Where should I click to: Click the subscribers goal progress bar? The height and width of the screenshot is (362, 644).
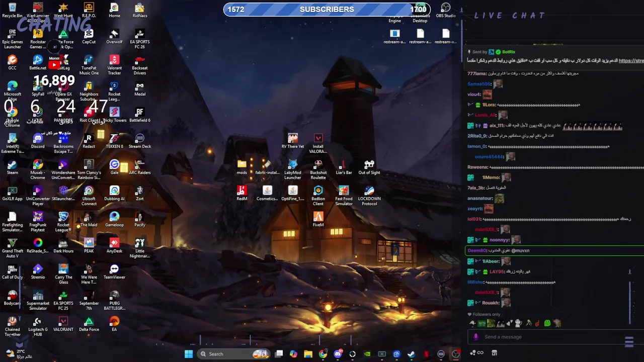pos(327,9)
